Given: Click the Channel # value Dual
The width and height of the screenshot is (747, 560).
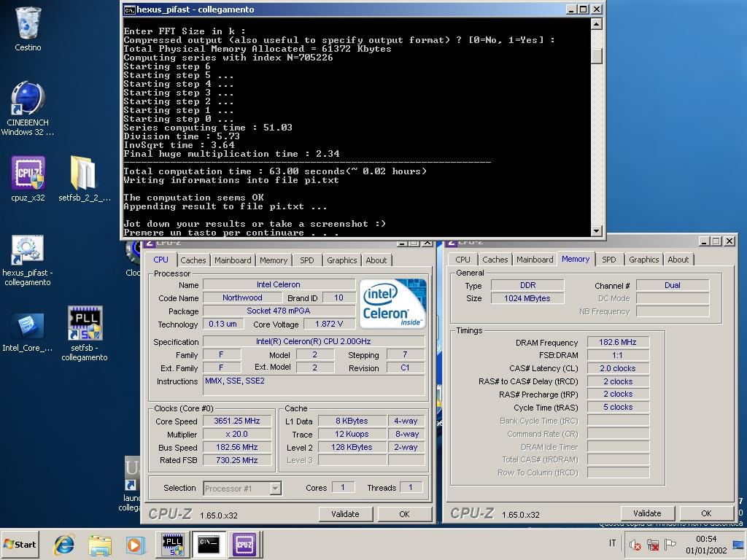Looking at the screenshot, I should pos(673,285).
